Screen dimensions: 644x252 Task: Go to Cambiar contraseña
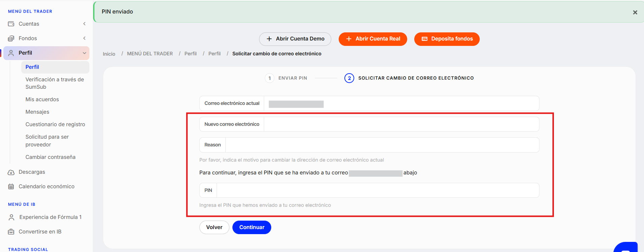(51, 157)
